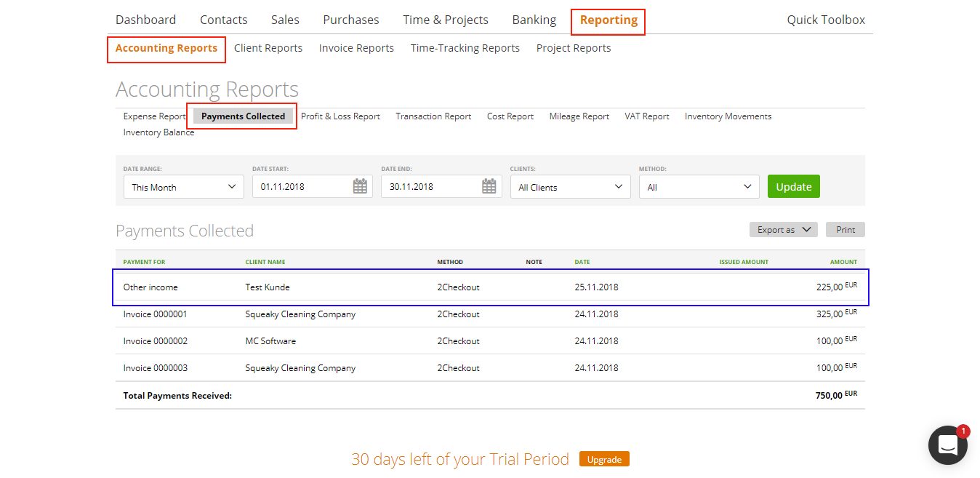
Task: Open the Export as dropdown
Action: (783, 229)
